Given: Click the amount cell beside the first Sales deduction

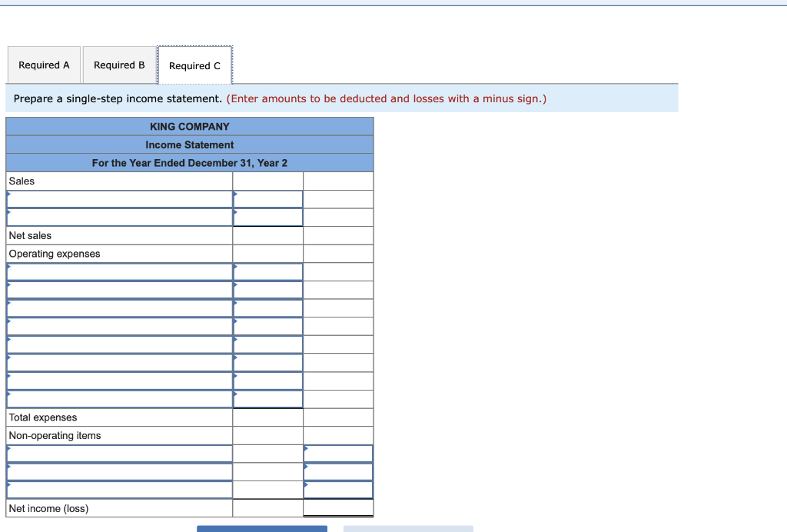Looking at the screenshot, I should tap(267, 198).
